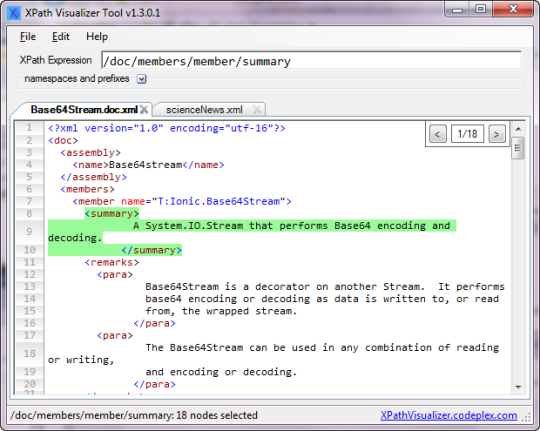Image resolution: width=540 pixels, height=431 pixels.
Task: Go to previous matched node
Action: coord(438,134)
